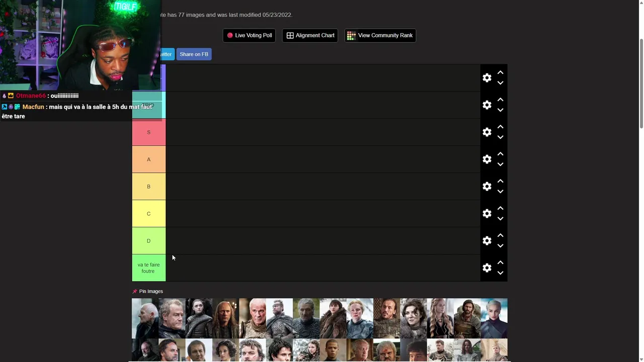Select the lime D tier label

(148, 241)
